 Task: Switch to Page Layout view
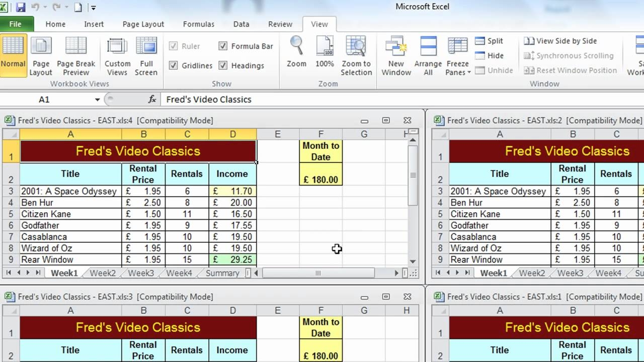41,55
